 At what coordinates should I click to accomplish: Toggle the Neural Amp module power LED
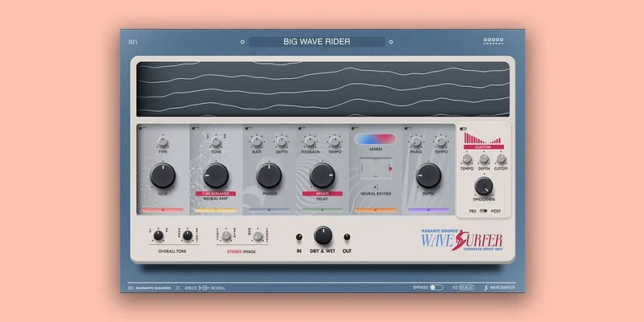tap(194, 128)
